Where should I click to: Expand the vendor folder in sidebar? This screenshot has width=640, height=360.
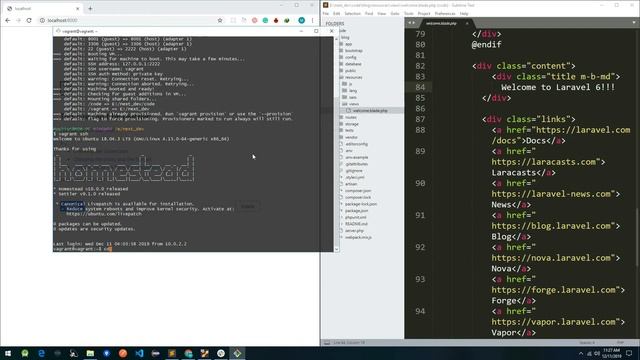[351, 138]
